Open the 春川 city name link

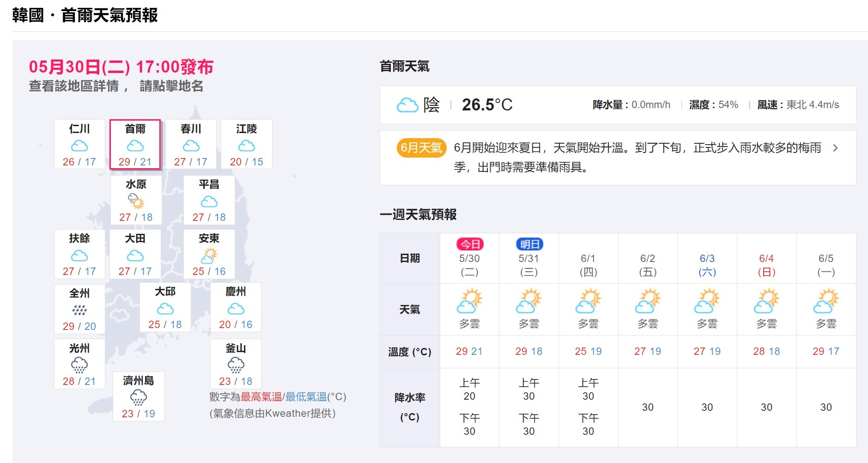pyautogui.click(x=191, y=128)
